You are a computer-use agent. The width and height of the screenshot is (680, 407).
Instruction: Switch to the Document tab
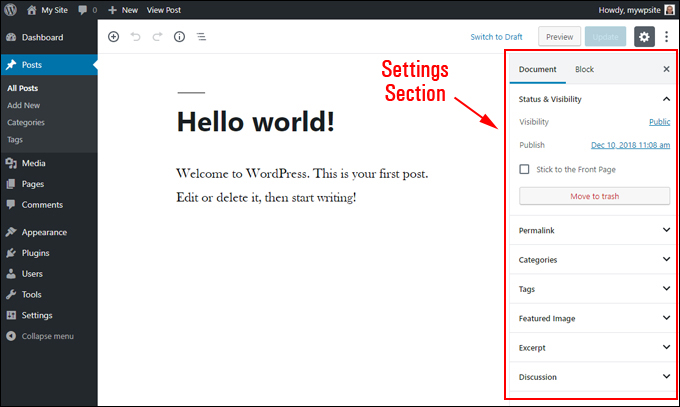537,69
